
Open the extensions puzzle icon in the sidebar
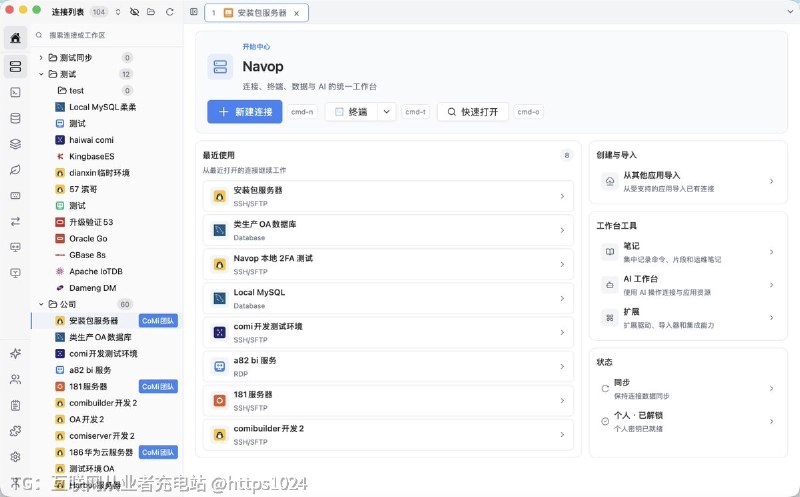pyautogui.click(x=15, y=431)
